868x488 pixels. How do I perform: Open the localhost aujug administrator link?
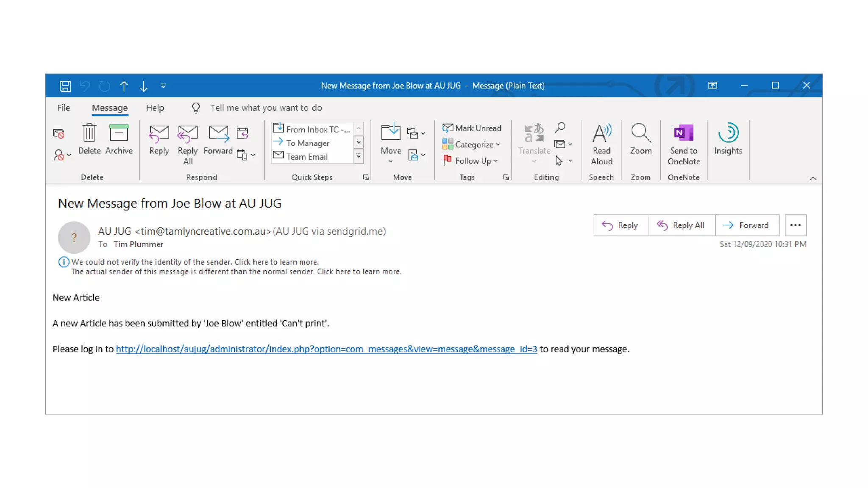pos(326,349)
